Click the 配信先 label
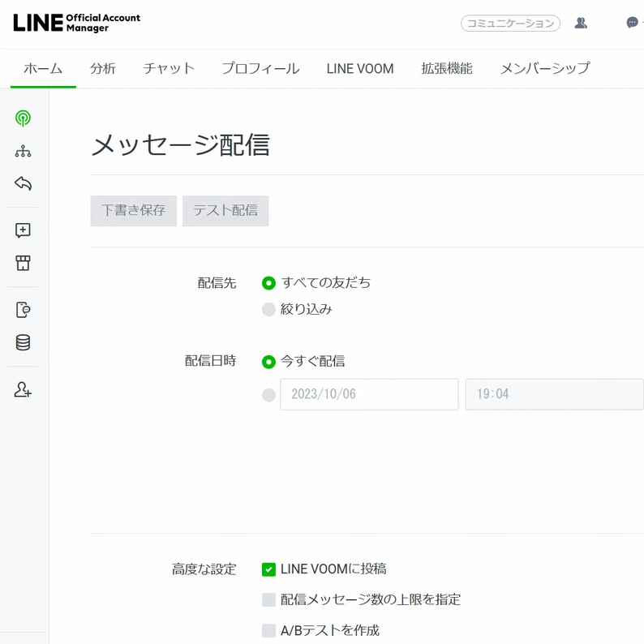This screenshot has width=644, height=644. click(217, 283)
